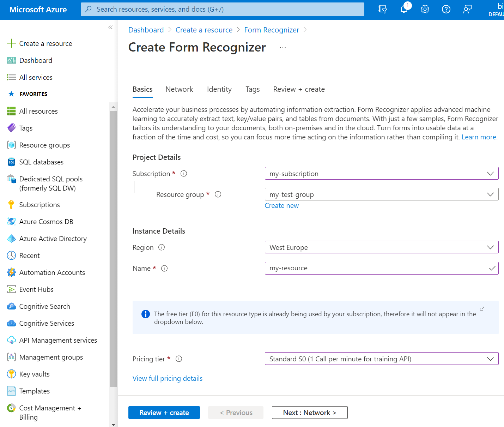Open the notifications bell
The image size is (504, 427).
tap(404, 9)
